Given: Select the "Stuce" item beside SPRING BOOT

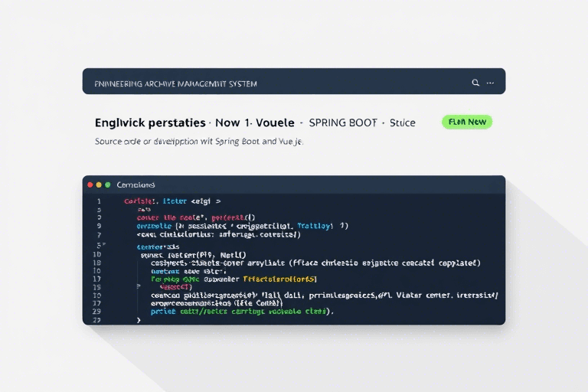Looking at the screenshot, I should pyautogui.click(x=403, y=122).
